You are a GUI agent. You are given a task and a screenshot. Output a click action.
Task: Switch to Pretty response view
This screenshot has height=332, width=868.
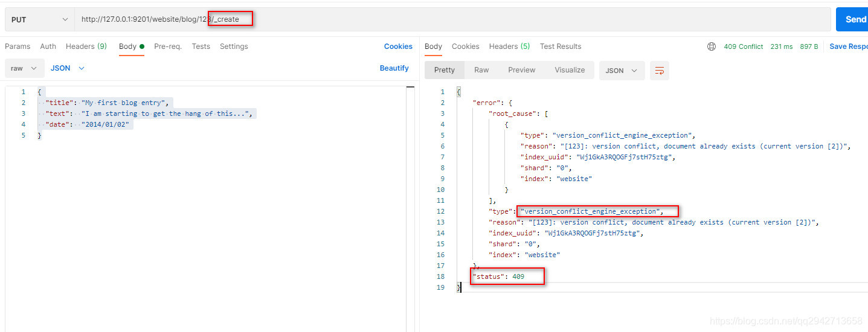click(445, 70)
